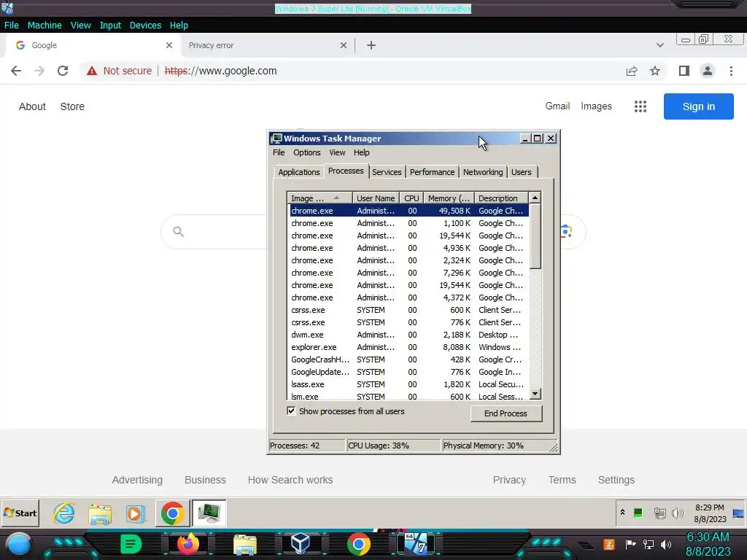Close the Privacy error tab
The image size is (747, 560).
coord(344,45)
